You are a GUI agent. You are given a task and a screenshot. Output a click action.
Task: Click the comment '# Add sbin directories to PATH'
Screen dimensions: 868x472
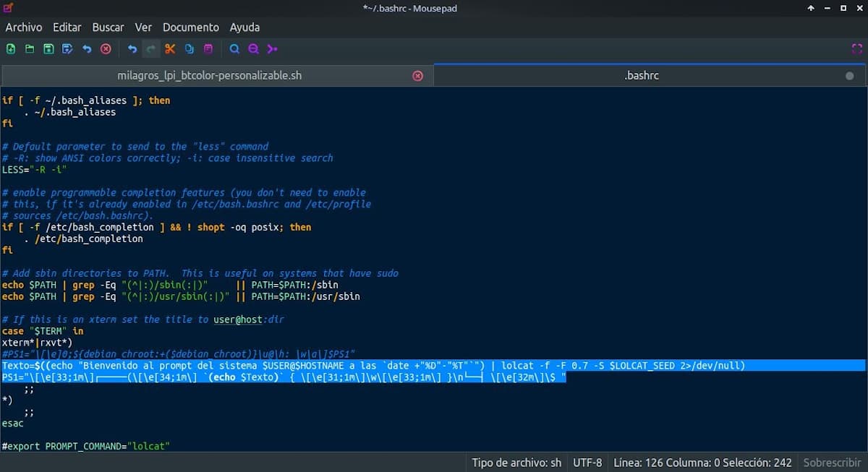200,273
